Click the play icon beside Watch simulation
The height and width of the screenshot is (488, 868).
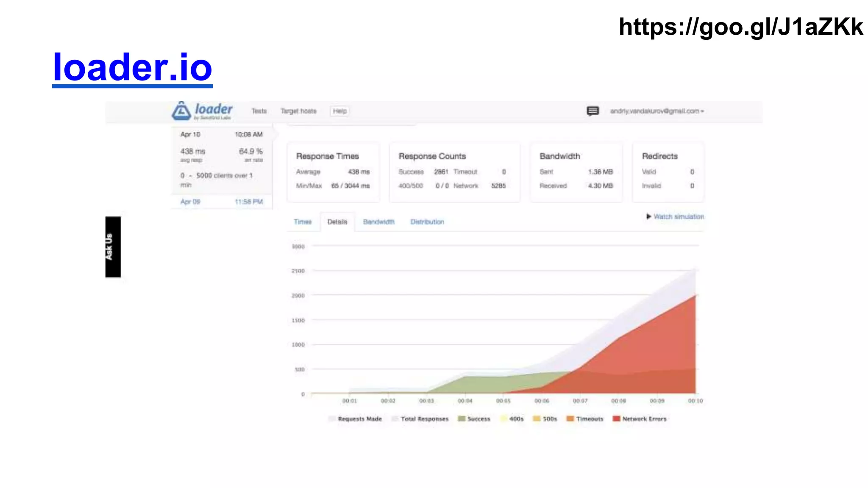[x=648, y=216]
